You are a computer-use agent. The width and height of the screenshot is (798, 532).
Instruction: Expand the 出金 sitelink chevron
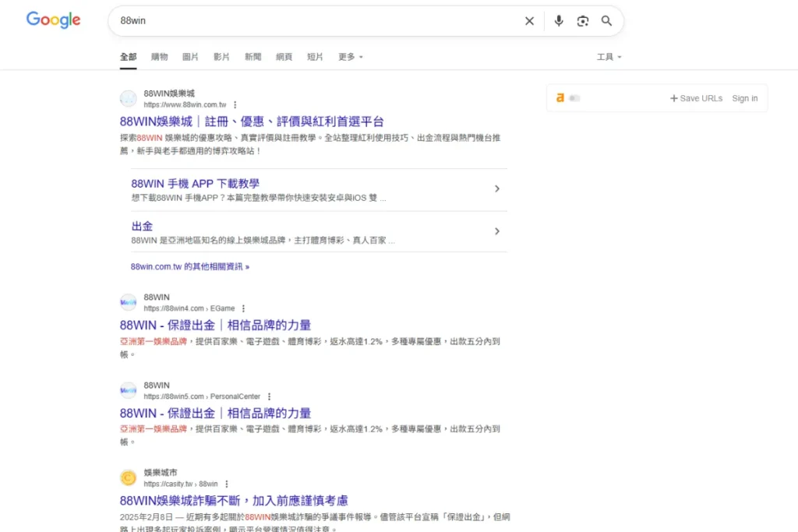pos(497,231)
